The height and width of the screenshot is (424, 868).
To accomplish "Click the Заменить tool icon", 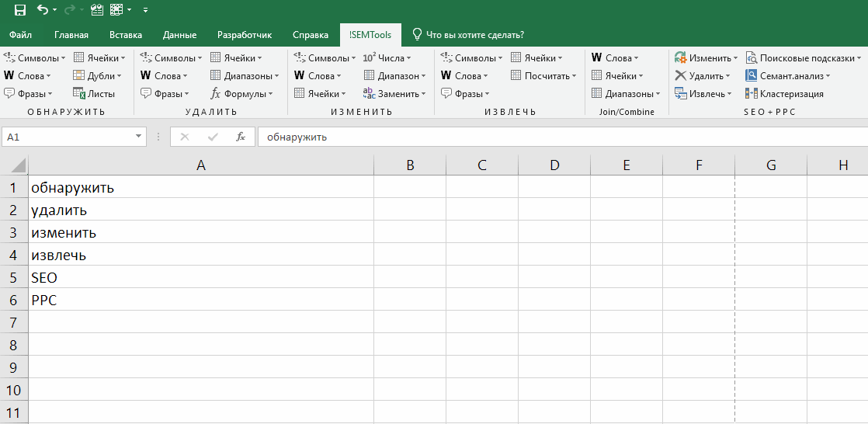I will [370, 94].
